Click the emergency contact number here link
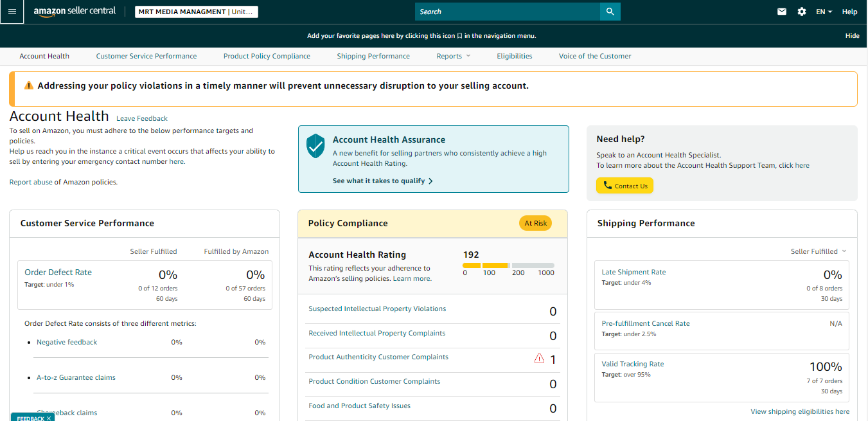The width and height of the screenshot is (868, 421). tap(177, 161)
